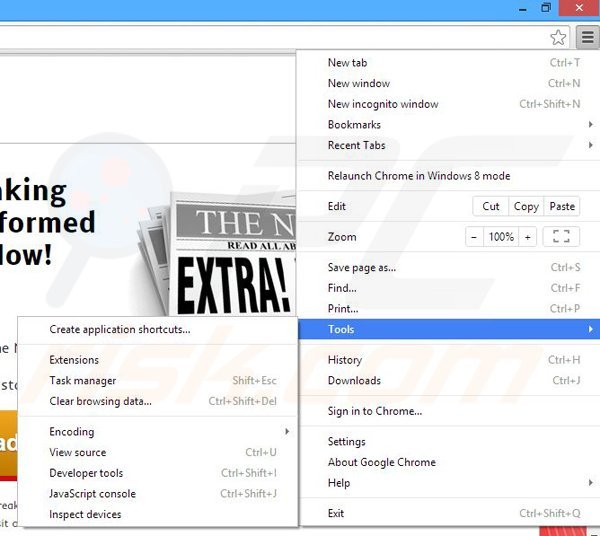Click the Cut button
Screen dimensions: 600x536
point(491,206)
